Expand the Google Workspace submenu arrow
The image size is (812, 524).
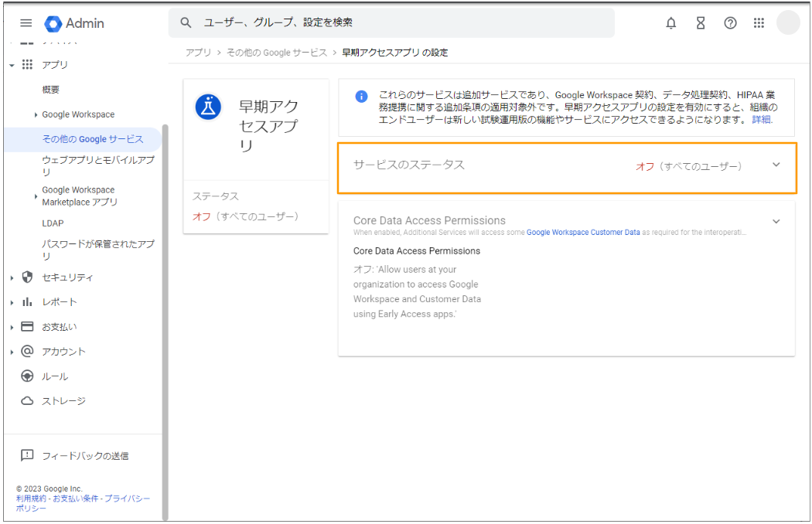click(x=36, y=115)
